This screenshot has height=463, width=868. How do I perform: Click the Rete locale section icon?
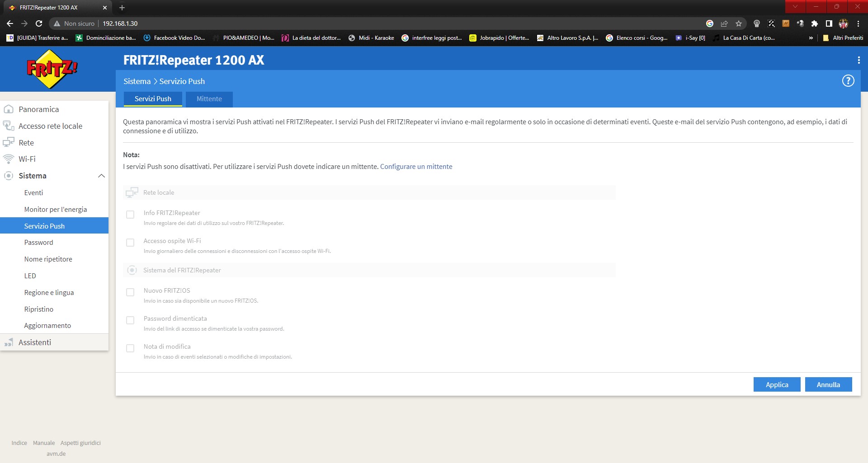tap(132, 192)
